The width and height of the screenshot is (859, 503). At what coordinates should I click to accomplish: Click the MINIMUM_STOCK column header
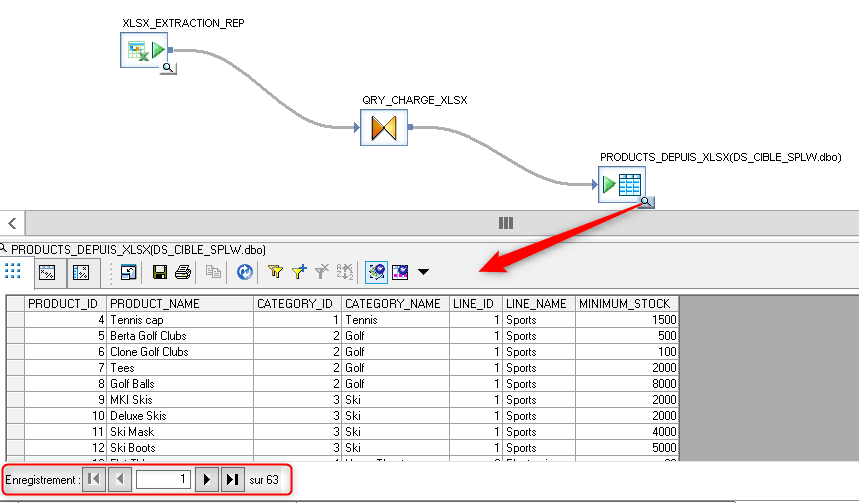coord(628,303)
